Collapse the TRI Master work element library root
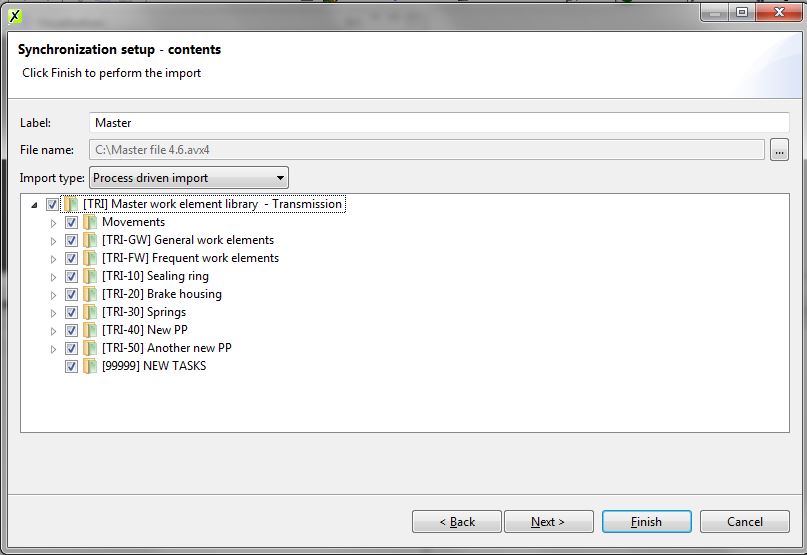 tap(35, 204)
